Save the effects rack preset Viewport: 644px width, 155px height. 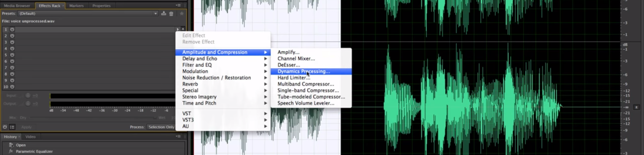point(164,13)
